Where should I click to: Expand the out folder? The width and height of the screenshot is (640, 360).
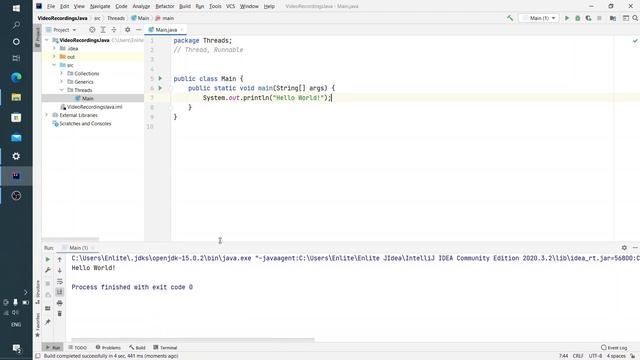[x=54, y=57]
